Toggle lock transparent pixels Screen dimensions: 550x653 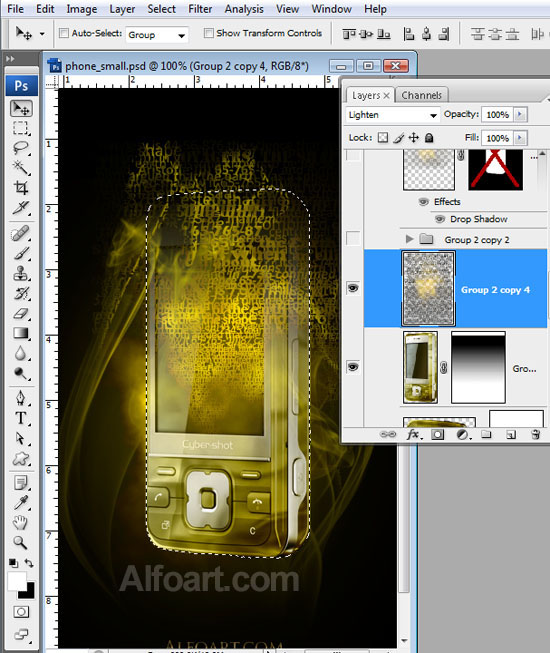click(x=383, y=137)
